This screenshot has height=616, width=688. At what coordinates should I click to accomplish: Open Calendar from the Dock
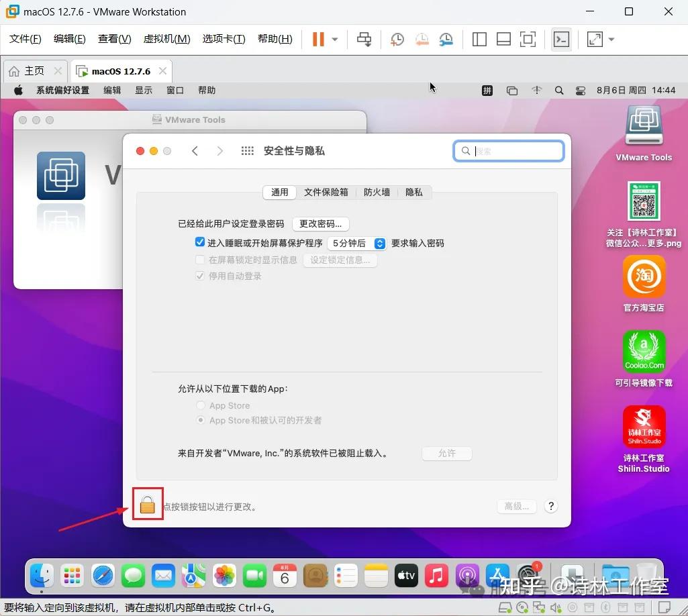(x=285, y=575)
